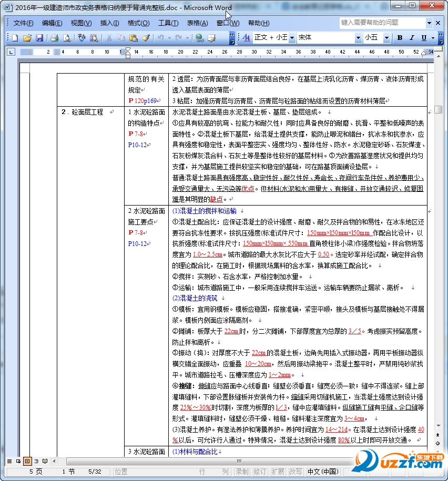
Task: Toggle Italic formatting
Action: pyautogui.click(x=412, y=38)
